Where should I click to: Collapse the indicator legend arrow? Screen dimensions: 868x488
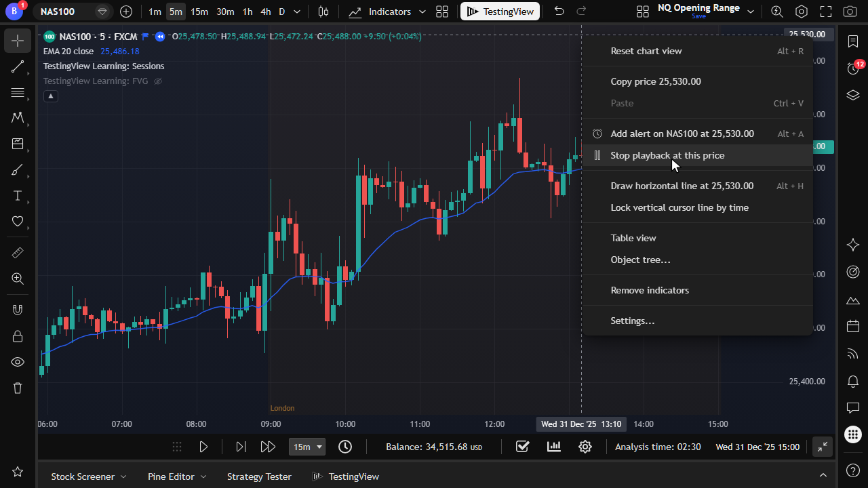51,96
